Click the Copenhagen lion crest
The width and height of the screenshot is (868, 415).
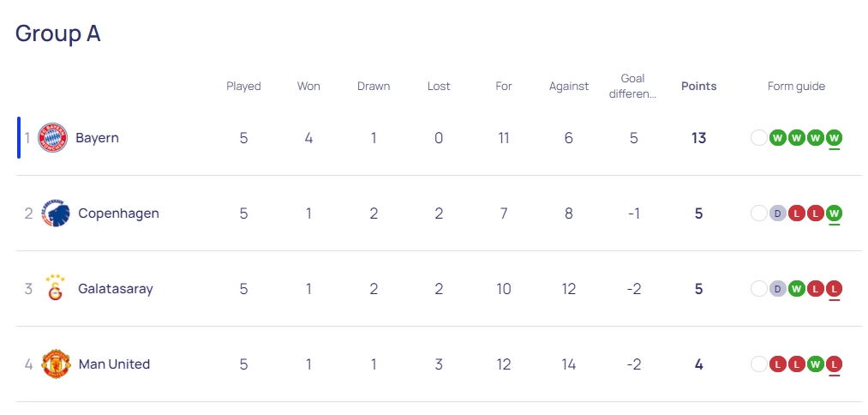tap(56, 214)
